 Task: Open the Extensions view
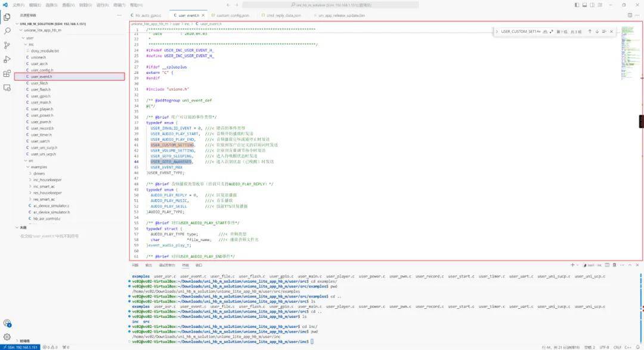(7, 73)
